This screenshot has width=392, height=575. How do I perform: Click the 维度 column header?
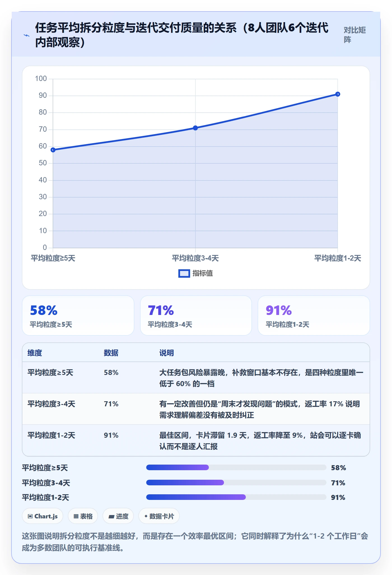35,353
